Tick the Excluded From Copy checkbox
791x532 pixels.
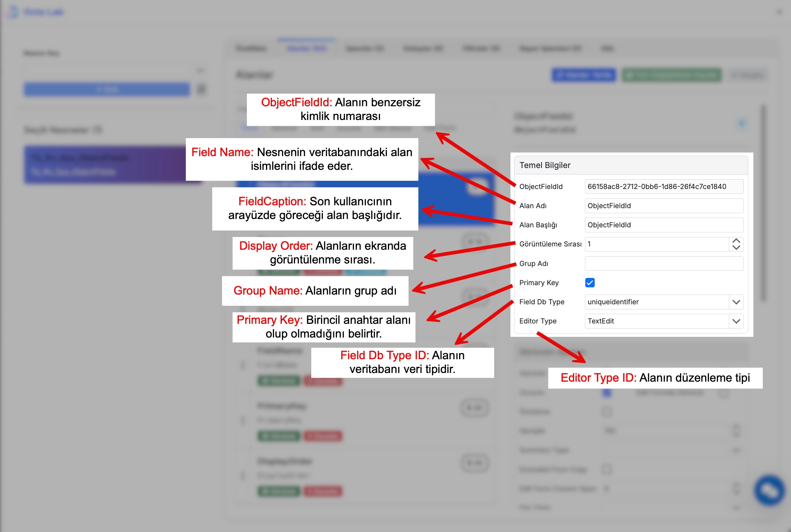coord(607,469)
